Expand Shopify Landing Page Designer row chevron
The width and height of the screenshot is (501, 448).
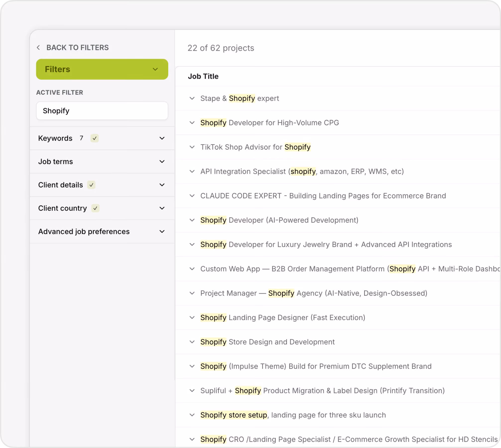192,318
